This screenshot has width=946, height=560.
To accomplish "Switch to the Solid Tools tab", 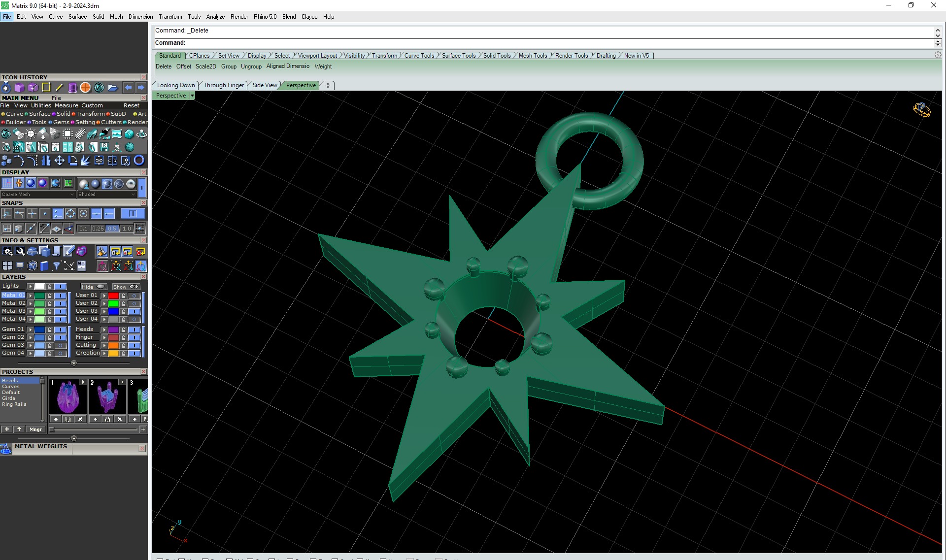I will point(497,56).
